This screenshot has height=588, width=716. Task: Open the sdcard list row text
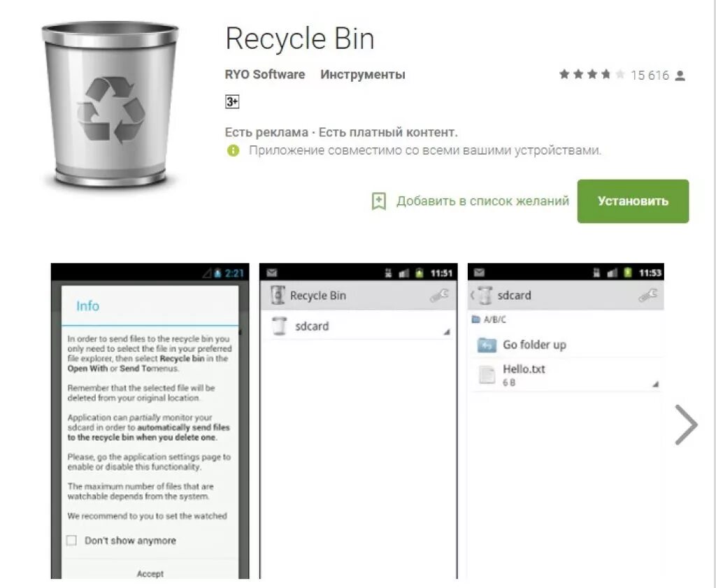pyautogui.click(x=312, y=326)
